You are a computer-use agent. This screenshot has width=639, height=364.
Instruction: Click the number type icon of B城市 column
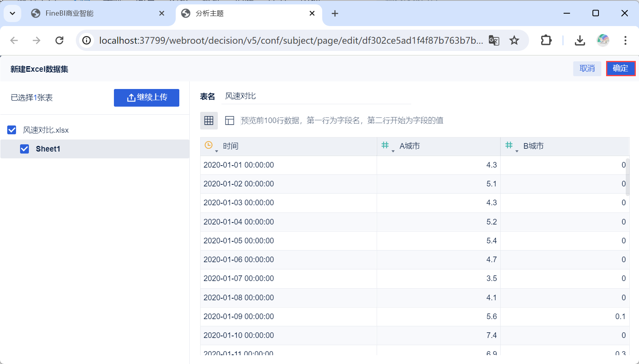(x=509, y=146)
